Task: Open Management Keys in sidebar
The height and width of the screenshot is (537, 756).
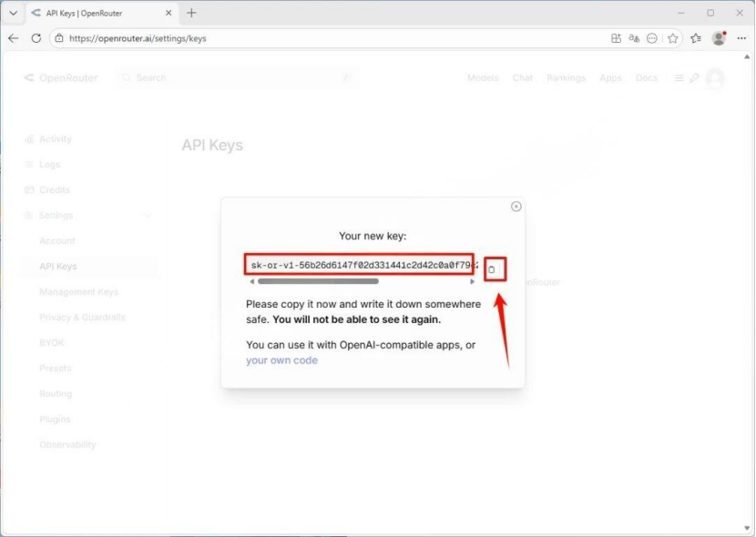Action: click(x=78, y=292)
